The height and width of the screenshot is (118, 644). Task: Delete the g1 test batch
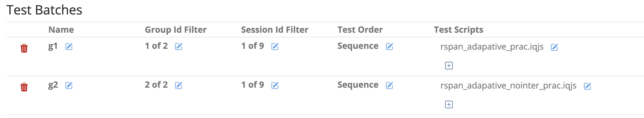[x=24, y=48]
